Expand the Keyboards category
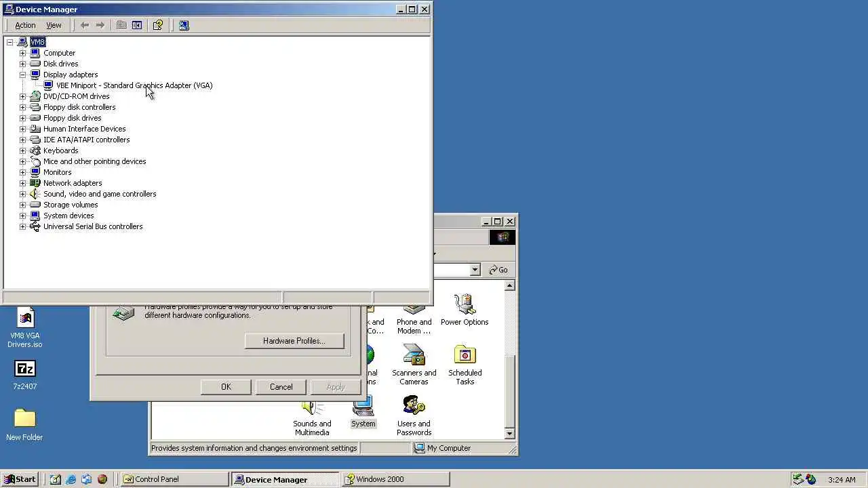Image resolution: width=868 pixels, height=488 pixels. click(x=22, y=150)
